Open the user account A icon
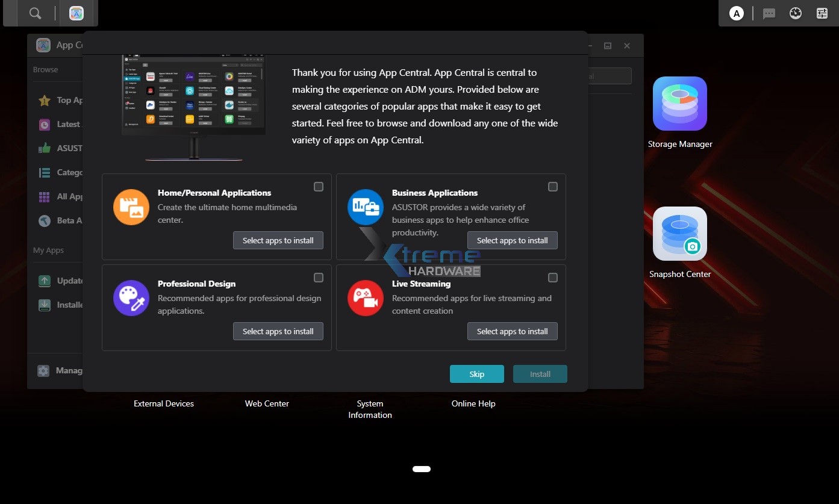 point(736,13)
